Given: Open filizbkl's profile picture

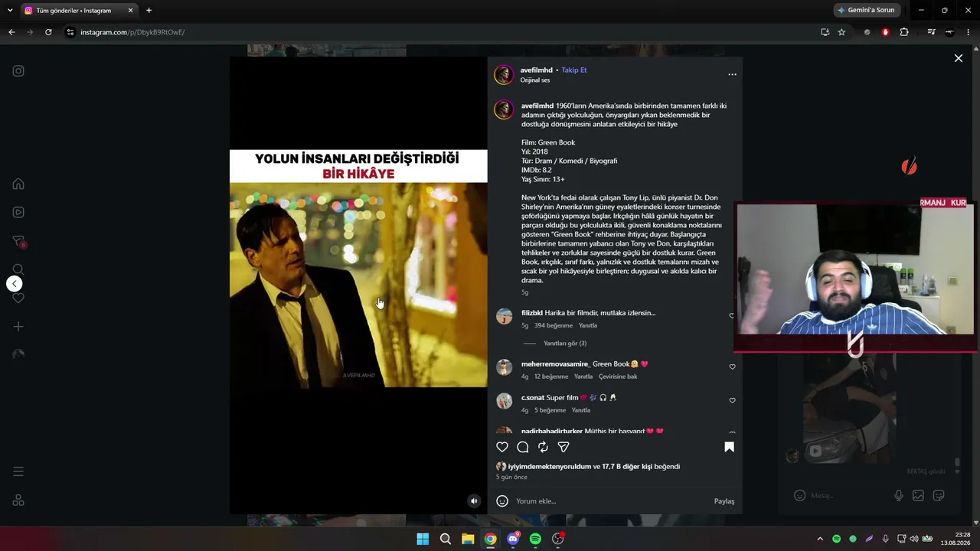Looking at the screenshot, I should 504,317.
